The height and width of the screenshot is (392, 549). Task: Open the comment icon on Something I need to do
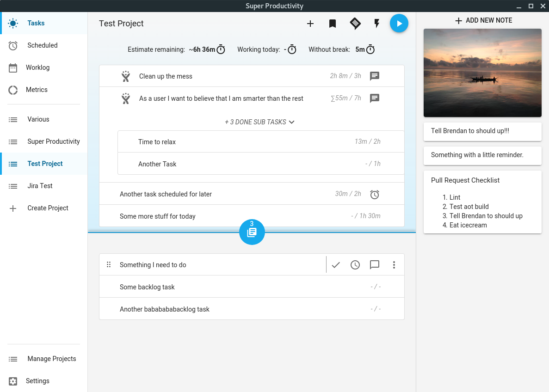click(375, 265)
